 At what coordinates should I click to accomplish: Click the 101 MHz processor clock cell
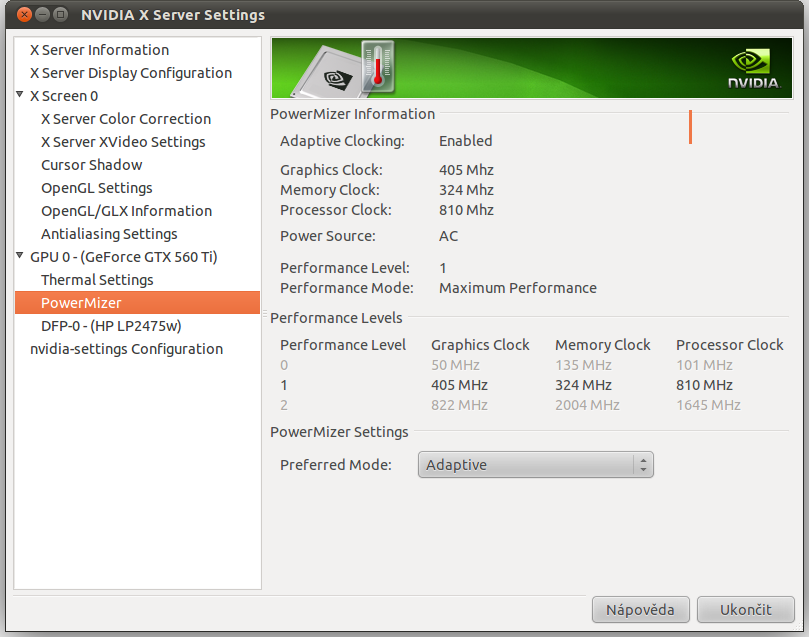coord(704,365)
